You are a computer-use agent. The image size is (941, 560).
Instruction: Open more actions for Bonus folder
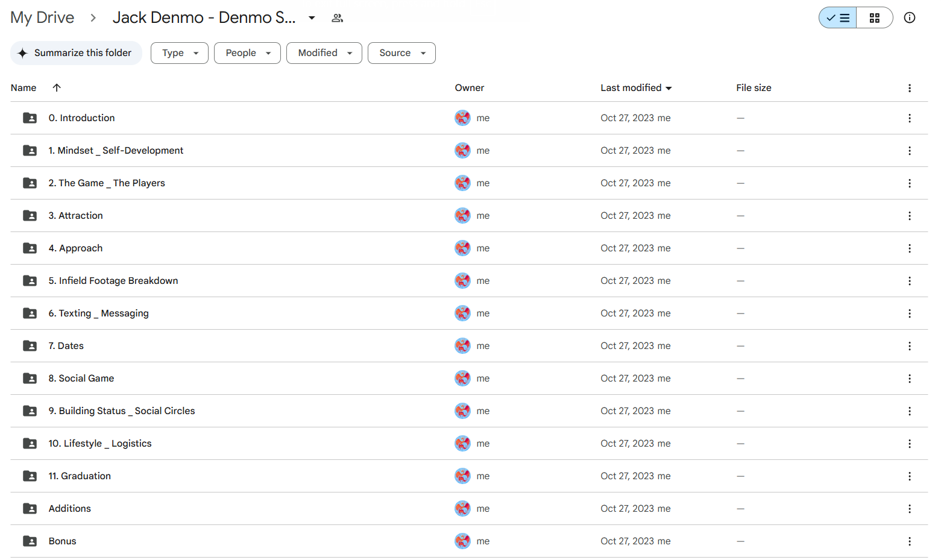pyautogui.click(x=909, y=541)
